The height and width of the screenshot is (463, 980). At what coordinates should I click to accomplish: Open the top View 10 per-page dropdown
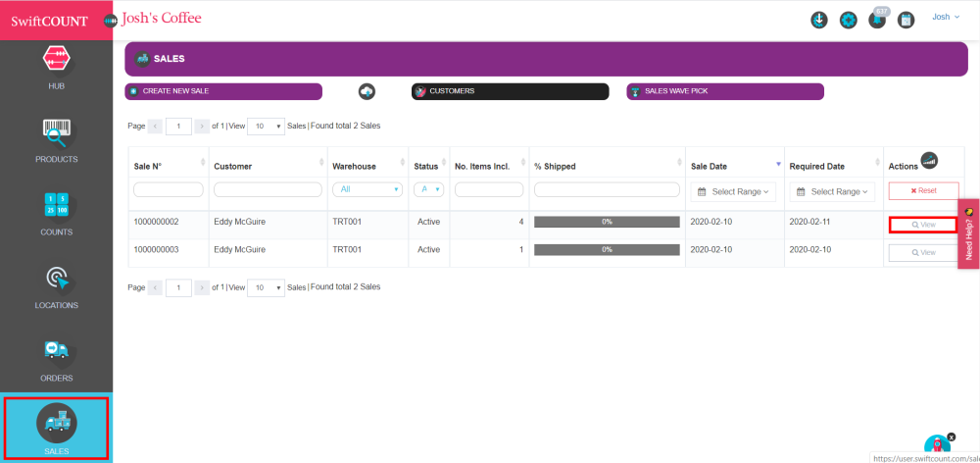[267, 126]
